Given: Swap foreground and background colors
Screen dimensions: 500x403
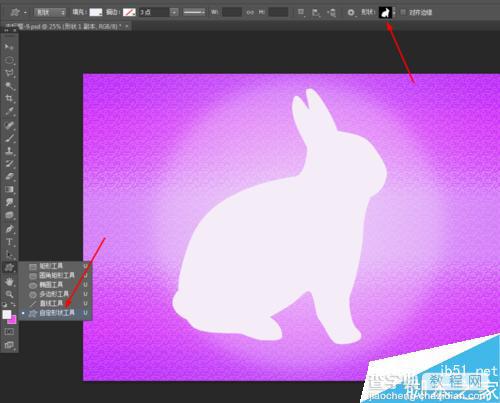Looking at the screenshot, I should [x=13, y=304].
